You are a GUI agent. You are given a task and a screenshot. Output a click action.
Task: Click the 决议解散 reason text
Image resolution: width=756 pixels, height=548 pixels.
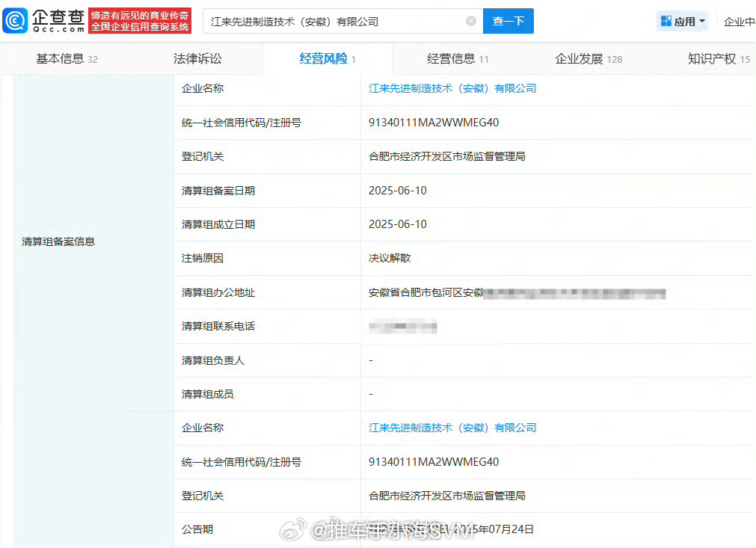pyautogui.click(x=390, y=258)
